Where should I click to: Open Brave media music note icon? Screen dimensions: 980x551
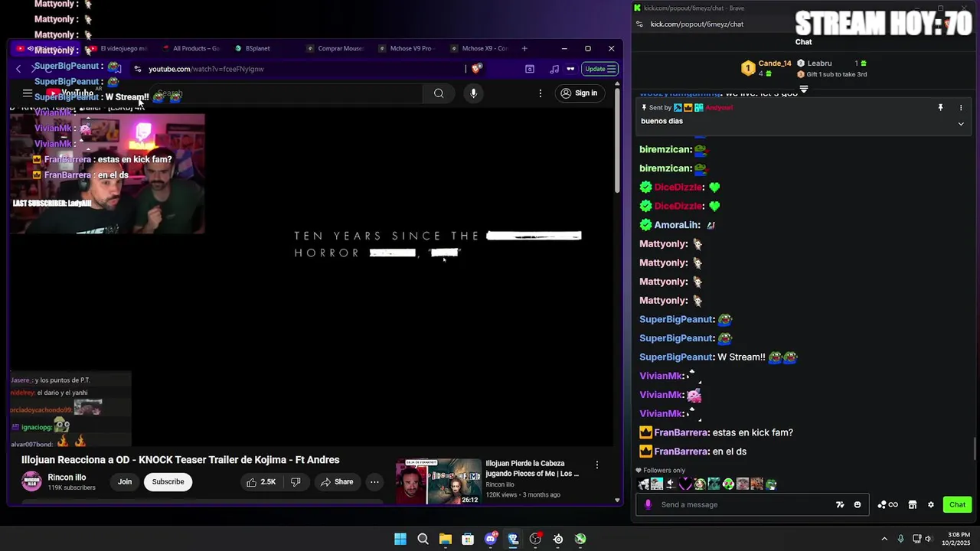554,69
